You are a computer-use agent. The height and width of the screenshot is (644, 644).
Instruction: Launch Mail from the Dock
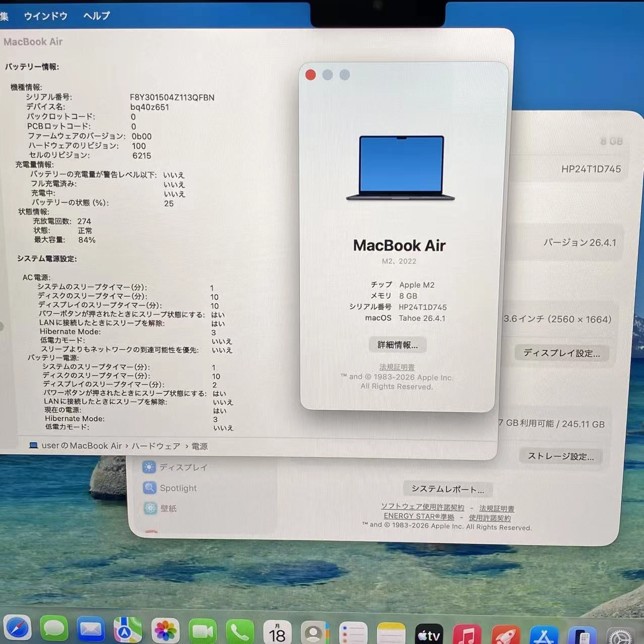[x=91, y=630]
